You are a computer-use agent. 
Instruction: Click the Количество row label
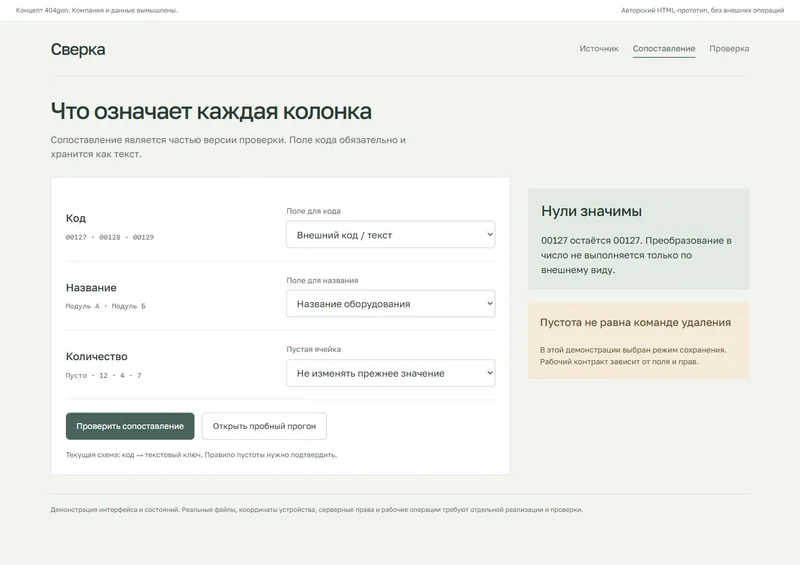[x=96, y=357]
